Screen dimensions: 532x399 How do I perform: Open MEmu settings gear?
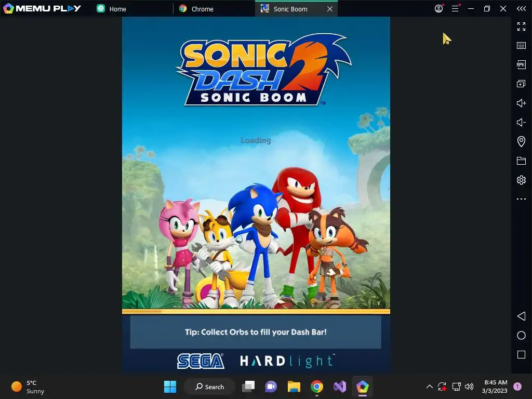tap(521, 180)
